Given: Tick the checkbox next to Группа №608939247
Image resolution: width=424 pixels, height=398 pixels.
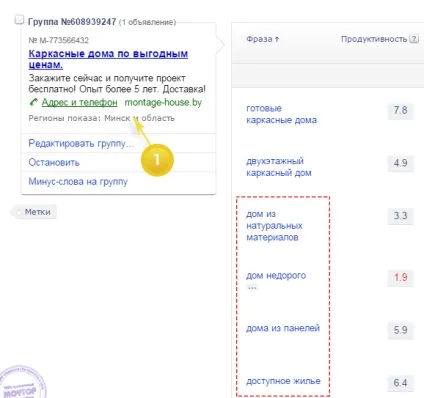Looking at the screenshot, I should pos(20,20).
